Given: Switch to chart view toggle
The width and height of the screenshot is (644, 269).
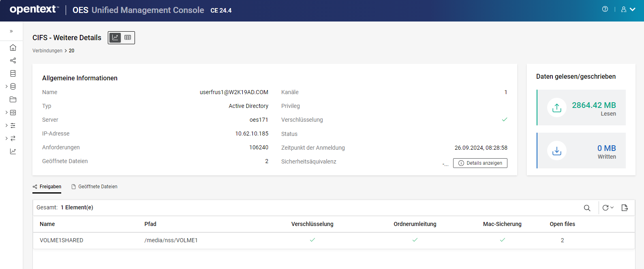Looking at the screenshot, I should pos(116,37).
